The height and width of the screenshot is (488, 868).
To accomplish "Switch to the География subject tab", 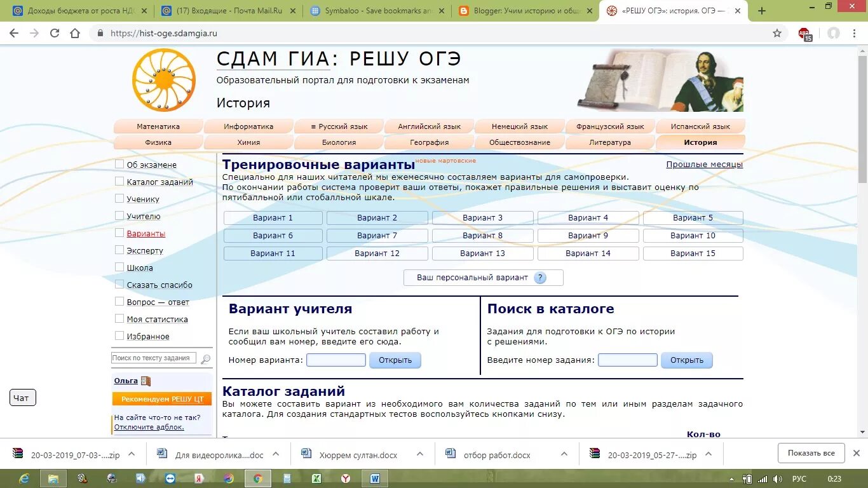I will click(430, 142).
